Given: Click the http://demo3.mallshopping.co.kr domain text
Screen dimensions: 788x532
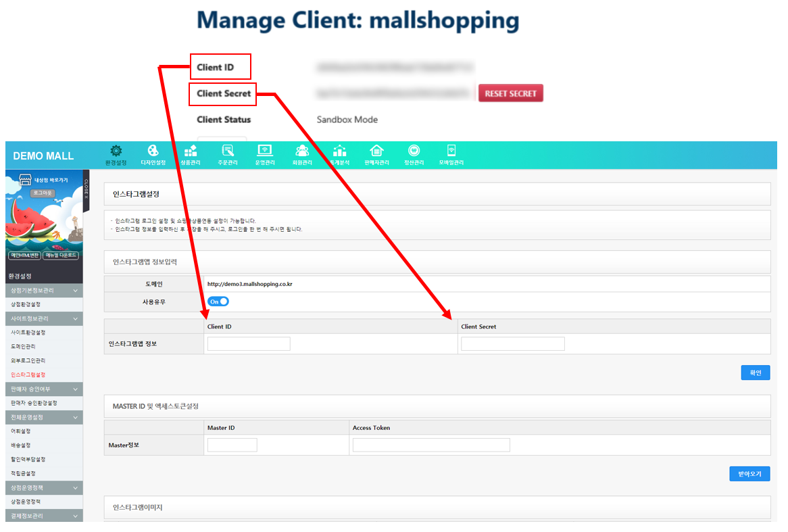Looking at the screenshot, I should click(x=250, y=284).
